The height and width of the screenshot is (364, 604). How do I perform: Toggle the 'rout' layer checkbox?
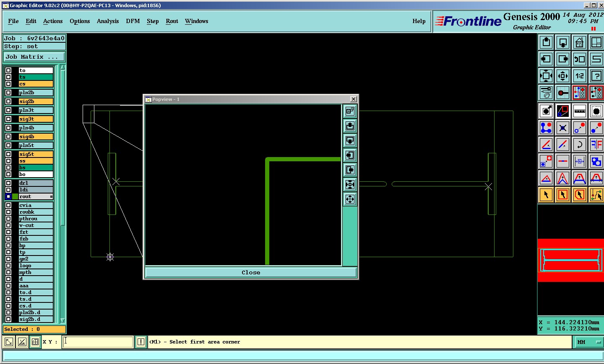point(8,196)
